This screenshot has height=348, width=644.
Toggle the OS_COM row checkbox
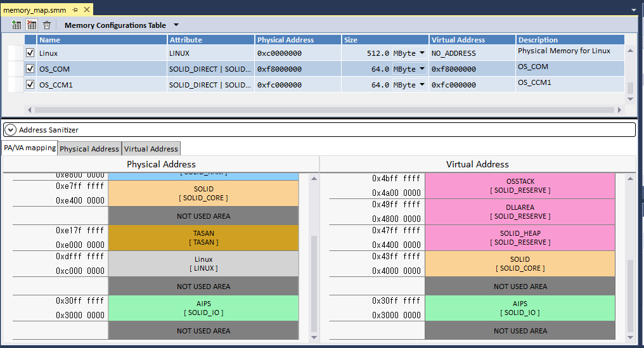click(30, 69)
